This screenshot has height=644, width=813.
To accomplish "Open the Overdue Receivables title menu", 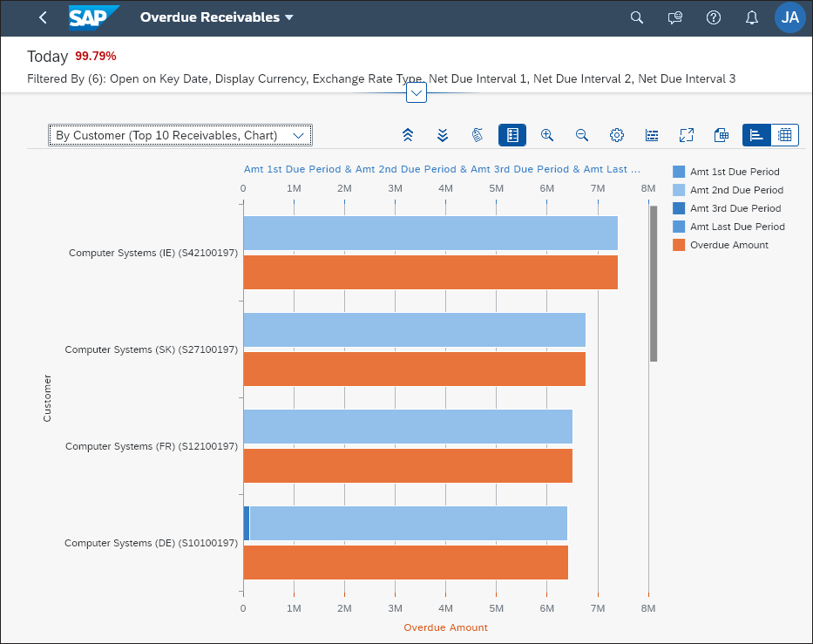I will [x=217, y=17].
